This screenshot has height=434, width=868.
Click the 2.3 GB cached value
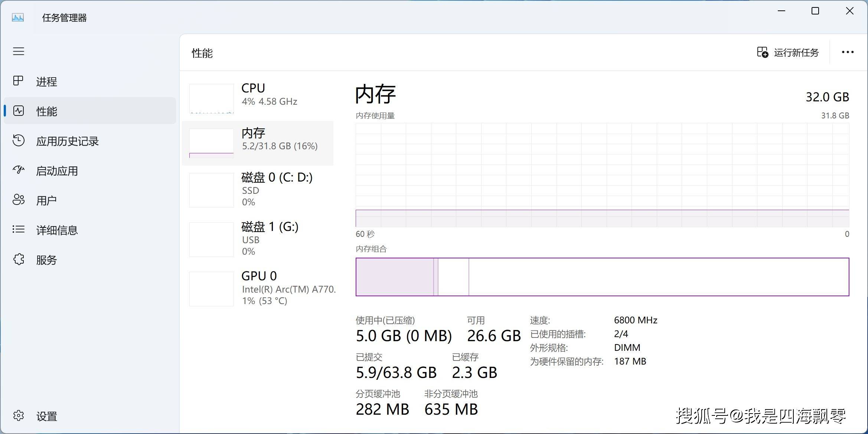pos(474,373)
